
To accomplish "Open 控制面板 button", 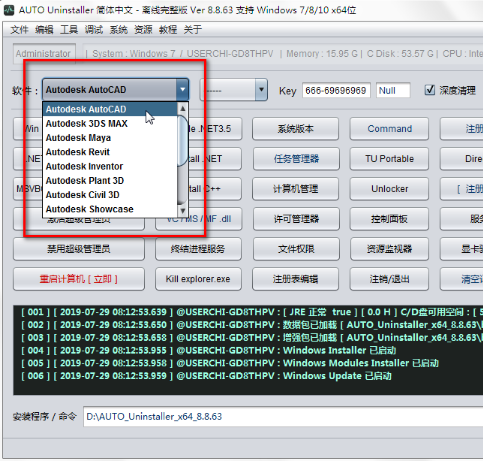I will tap(389, 219).
